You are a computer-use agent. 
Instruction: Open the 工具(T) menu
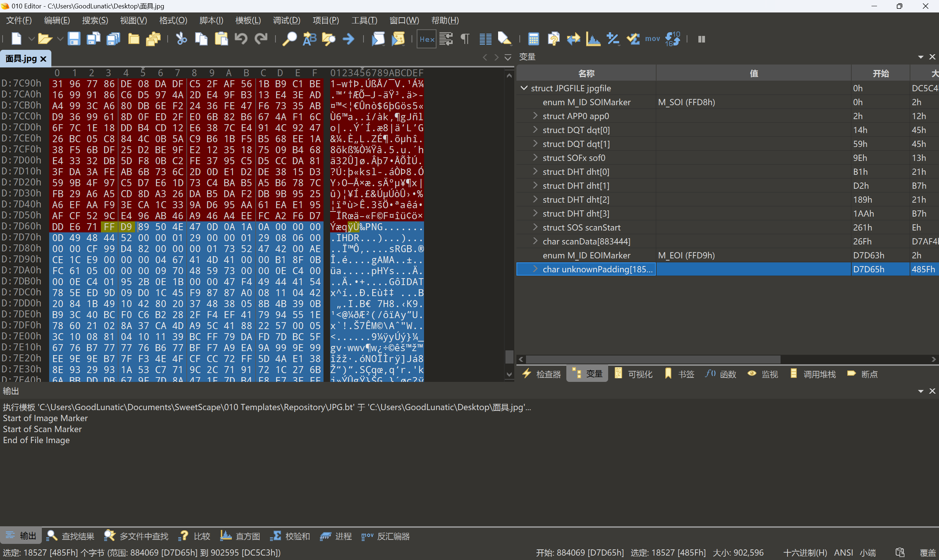coord(364,21)
